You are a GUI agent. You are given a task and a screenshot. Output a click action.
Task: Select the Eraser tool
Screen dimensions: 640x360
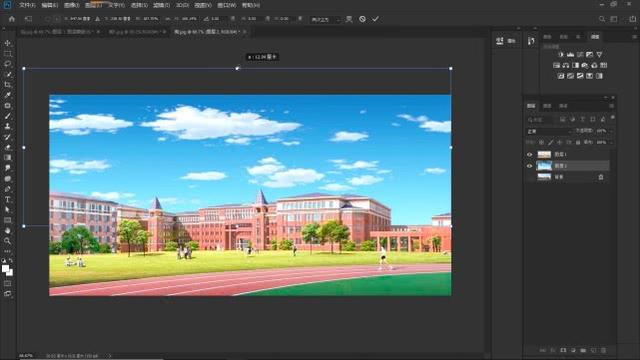7,147
